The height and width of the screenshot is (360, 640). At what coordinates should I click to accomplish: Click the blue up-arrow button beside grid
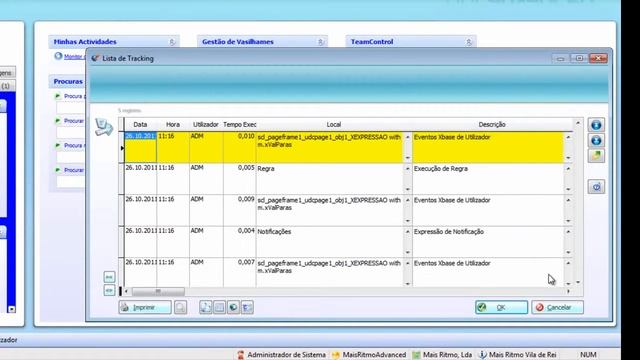[x=596, y=125]
